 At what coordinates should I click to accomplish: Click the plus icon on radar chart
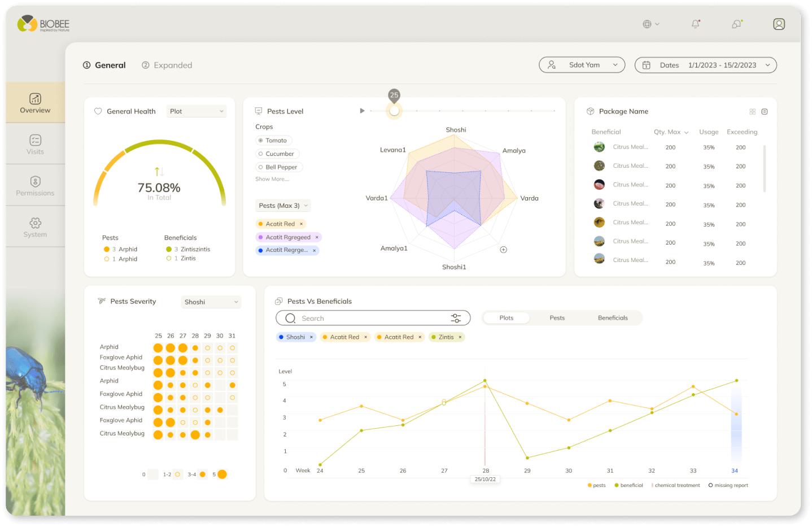503,250
